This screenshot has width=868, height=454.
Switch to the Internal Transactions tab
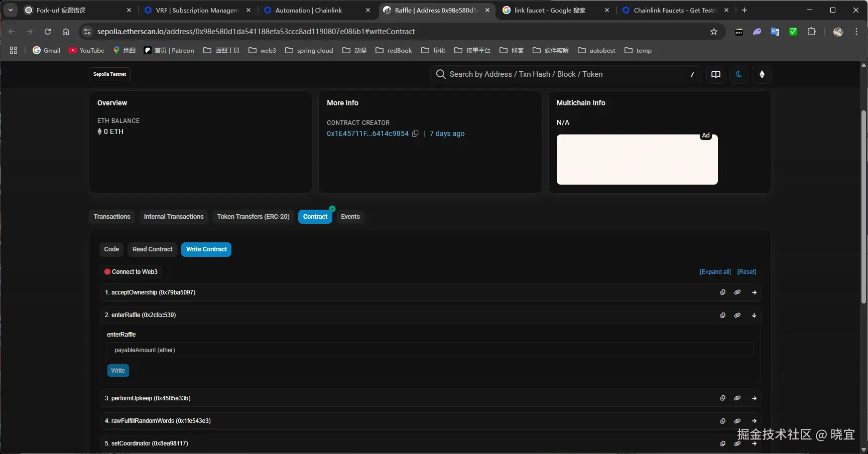(174, 217)
